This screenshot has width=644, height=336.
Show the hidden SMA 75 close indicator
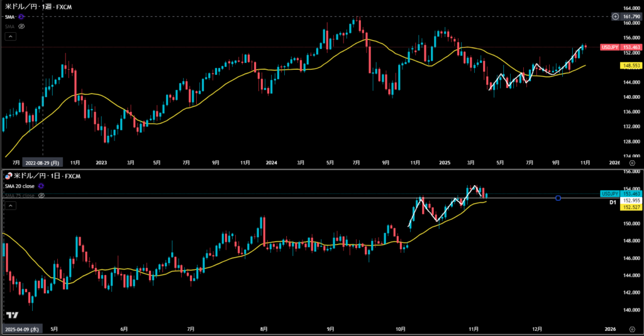(42, 196)
